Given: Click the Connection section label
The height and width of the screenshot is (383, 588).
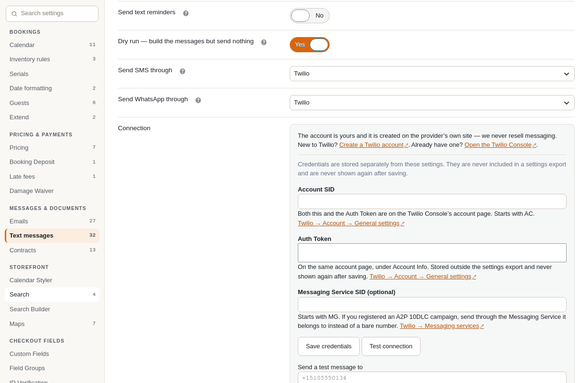Looking at the screenshot, I should pyautogui.click(x=134, y=128).
